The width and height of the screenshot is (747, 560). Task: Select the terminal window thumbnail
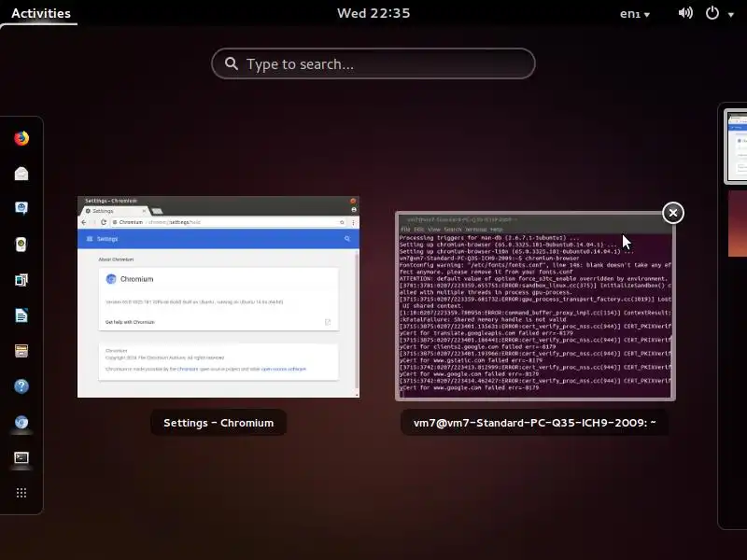pyautogui.click(x=535, y=306)
